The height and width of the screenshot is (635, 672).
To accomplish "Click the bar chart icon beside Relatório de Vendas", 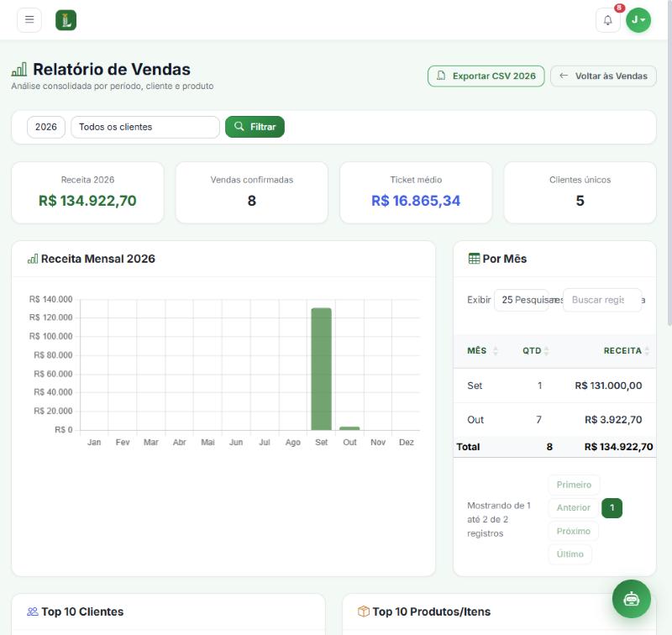I will coord(19,70).
